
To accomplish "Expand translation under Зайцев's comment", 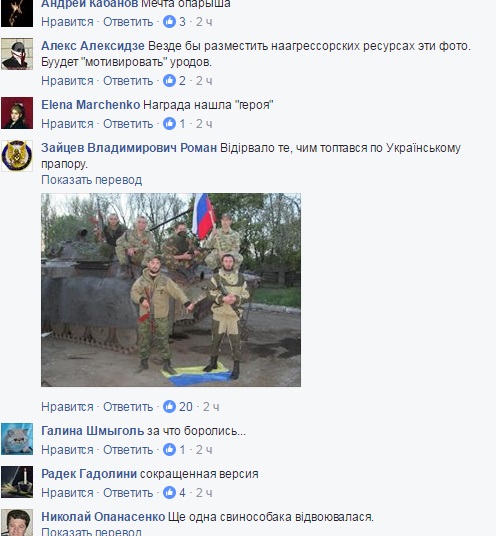I will (92, 180).
